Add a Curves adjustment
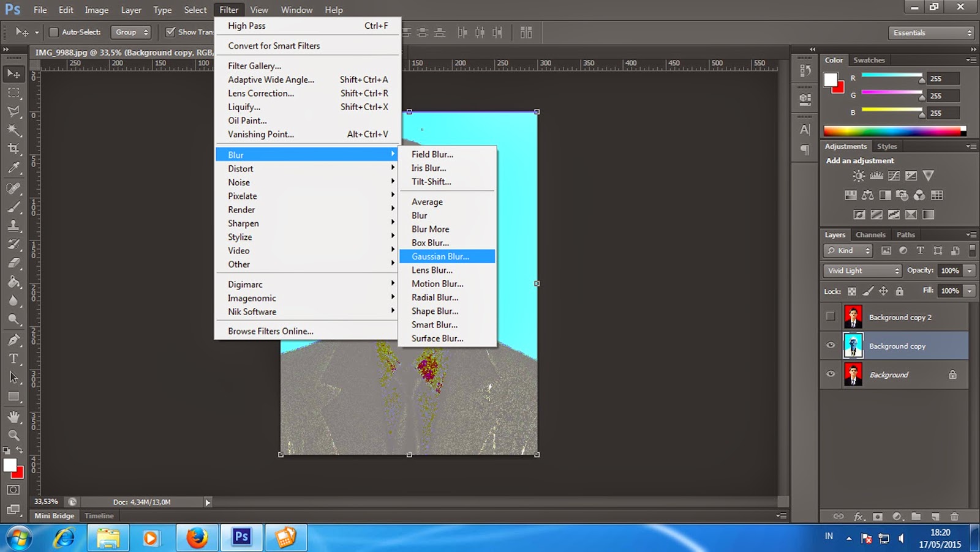980x552 pixels. tap(894, 176)
